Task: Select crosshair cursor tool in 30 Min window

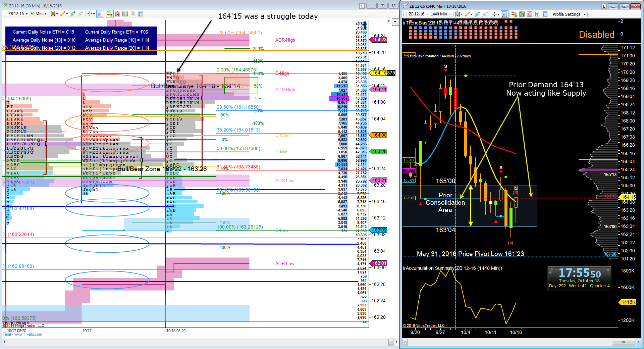Action: tap(90, 14)
